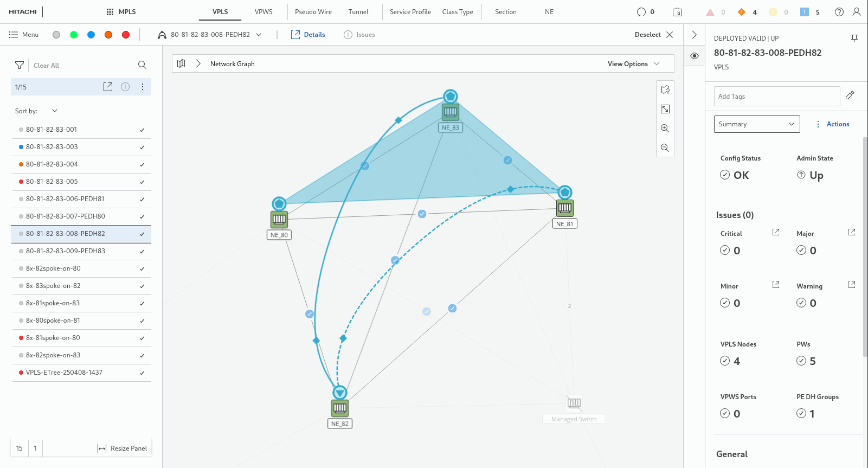Open the Pseudo Wire tab

(x=313, y=12)
